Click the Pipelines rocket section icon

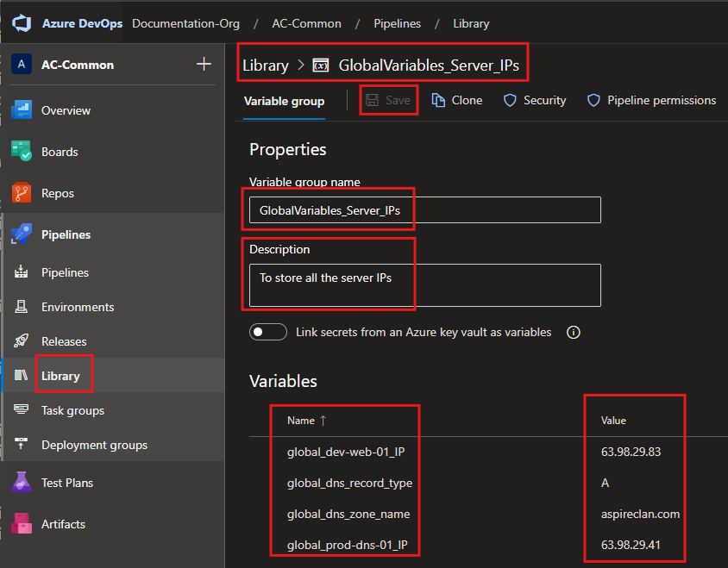point(22,234)
